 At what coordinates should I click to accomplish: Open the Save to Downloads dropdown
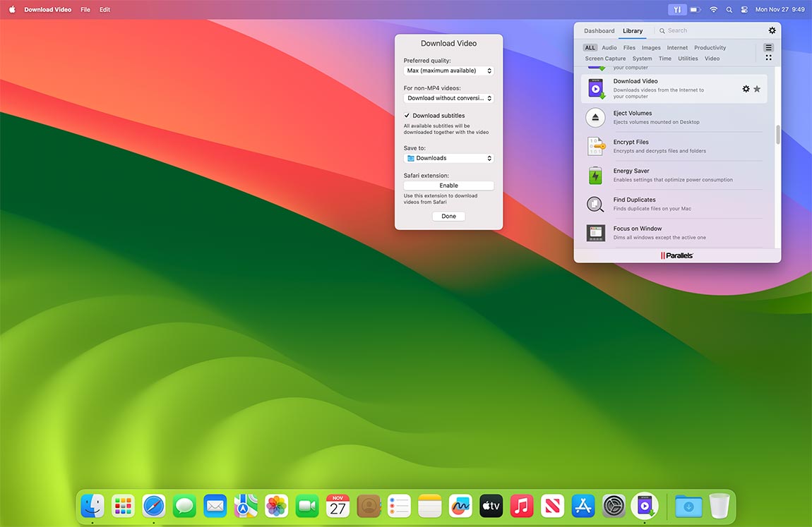coord(448,157)
